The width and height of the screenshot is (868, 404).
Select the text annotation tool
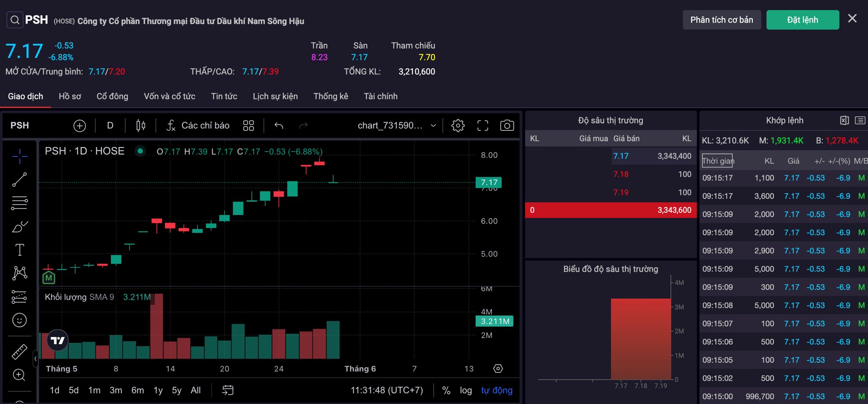coord(19,250)
